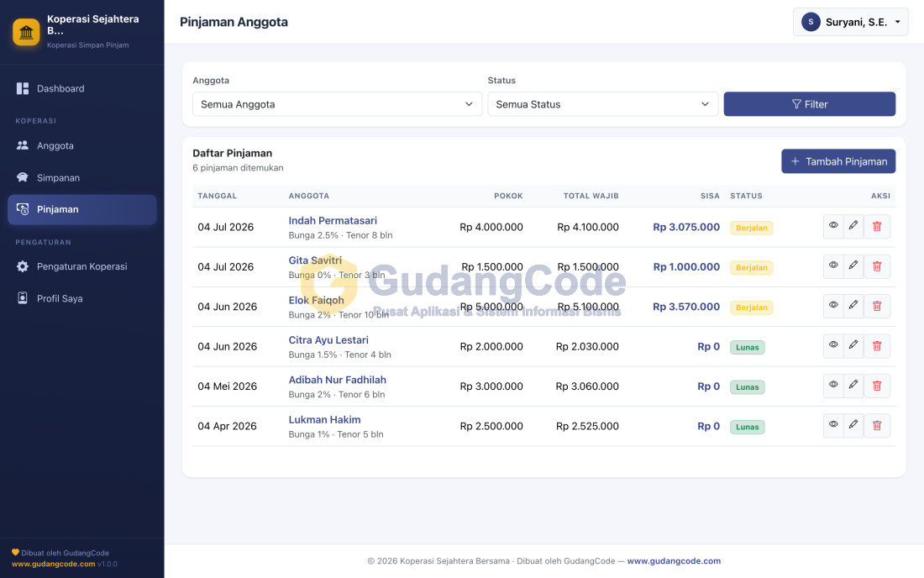Click Tambah Pinjaman button
Screen dimensions: 924x578
click(838, 161)
